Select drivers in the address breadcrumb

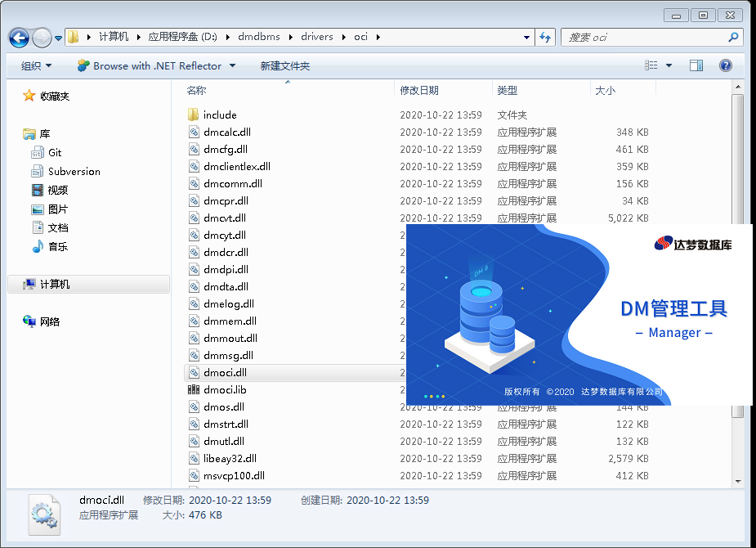(317, 37)
